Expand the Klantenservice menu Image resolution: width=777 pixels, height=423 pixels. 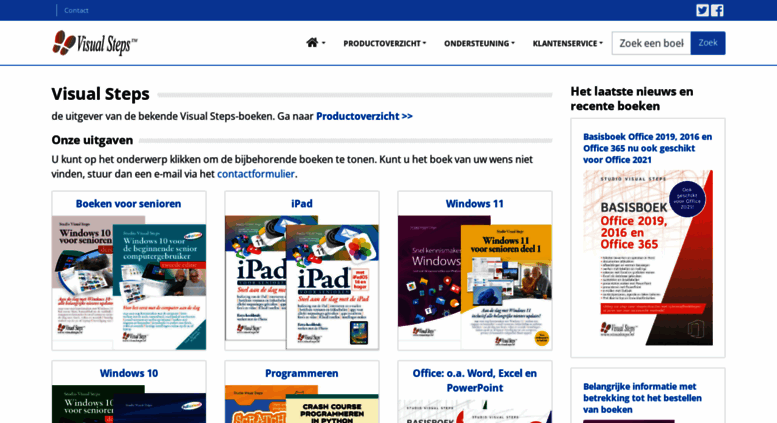pos(567,44)
